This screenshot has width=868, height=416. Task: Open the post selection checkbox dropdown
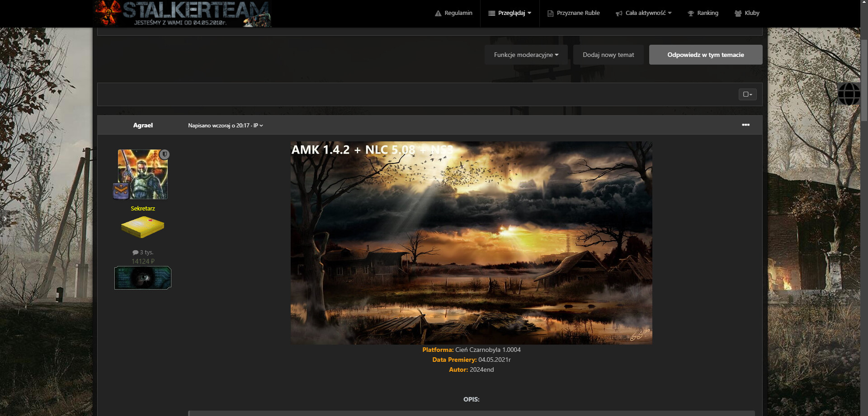click(x=747, y=94)
